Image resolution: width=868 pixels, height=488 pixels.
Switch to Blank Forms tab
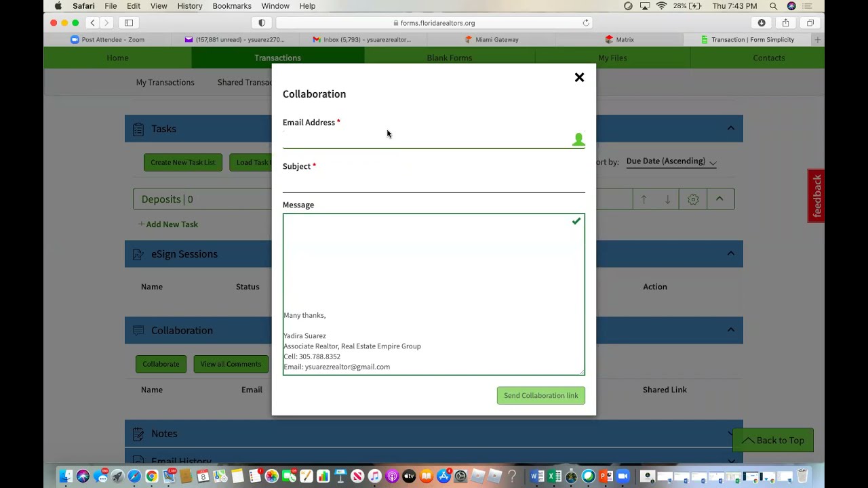coord(449,58)
